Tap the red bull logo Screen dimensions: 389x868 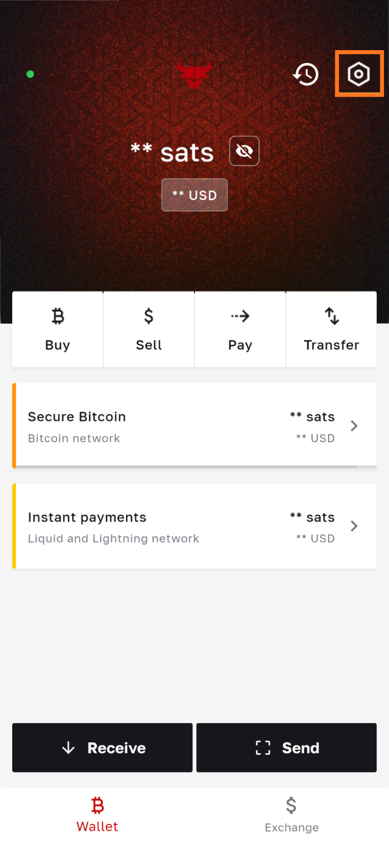[194, 73]
